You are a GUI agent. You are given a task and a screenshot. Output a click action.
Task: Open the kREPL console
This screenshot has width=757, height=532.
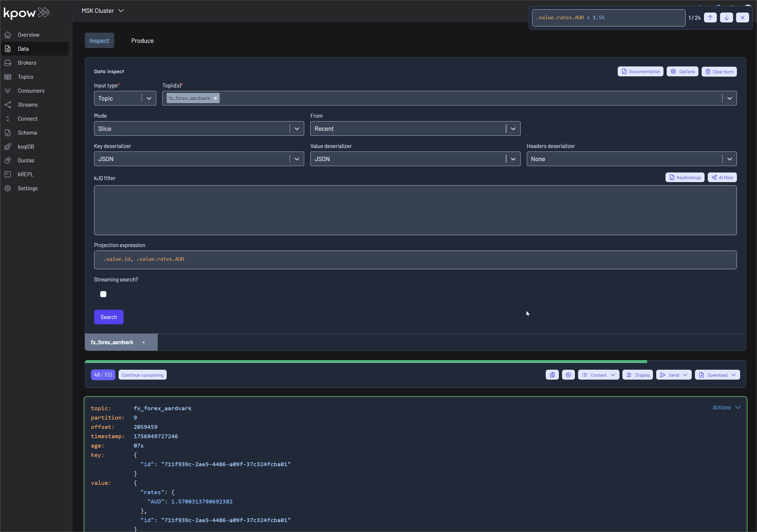click(25, 174)
